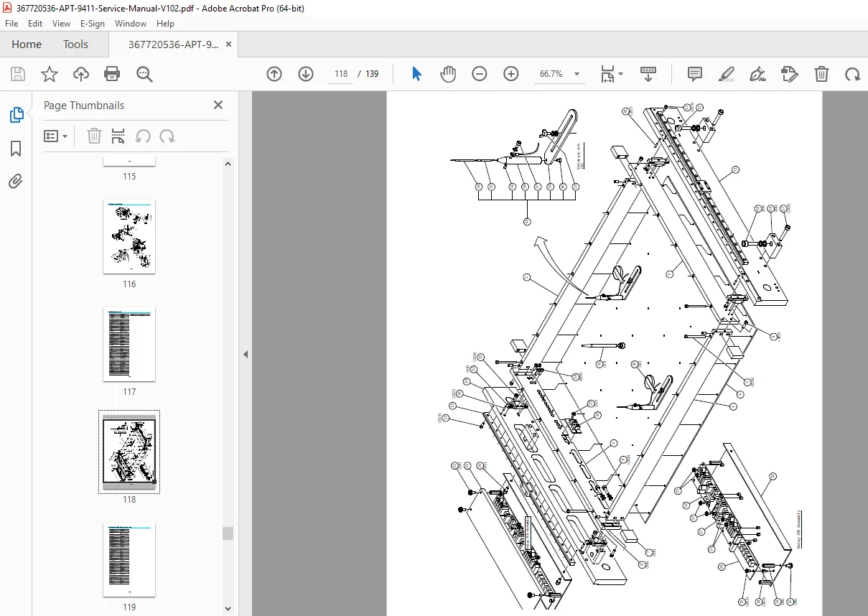Go to next page with down arrow

pos(306,74)
